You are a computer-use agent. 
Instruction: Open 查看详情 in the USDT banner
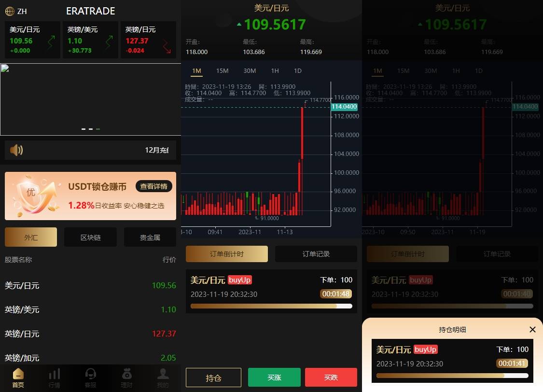(x=153, y=186)
